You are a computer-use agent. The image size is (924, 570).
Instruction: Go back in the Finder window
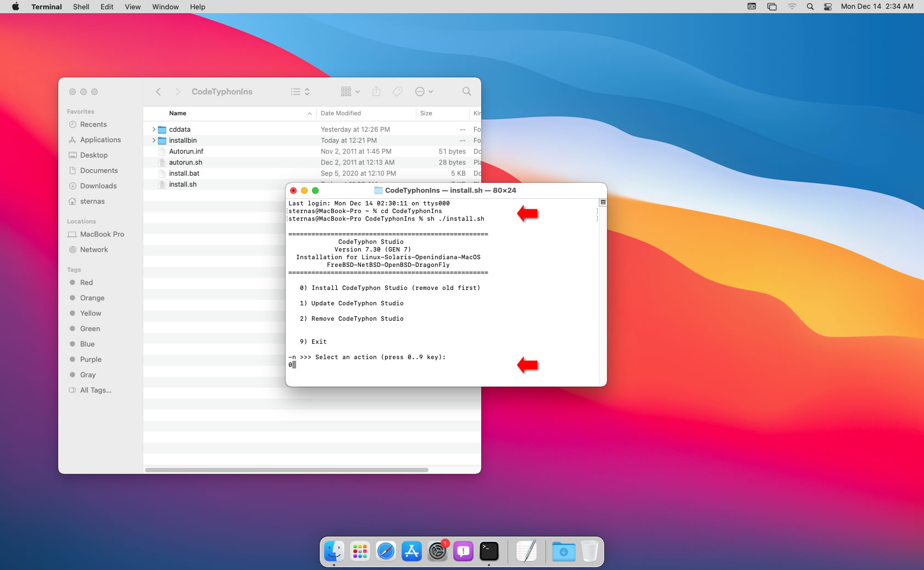(158, 92)
